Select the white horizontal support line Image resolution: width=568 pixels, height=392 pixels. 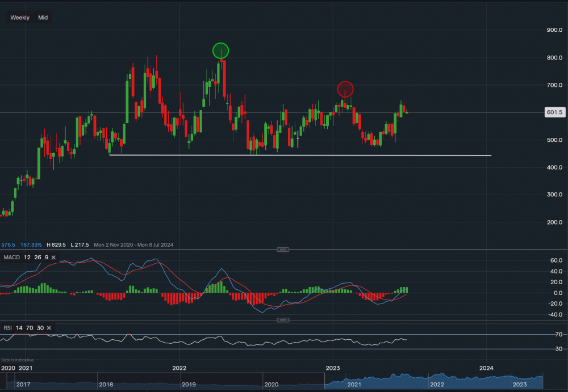tap(300, 155)
